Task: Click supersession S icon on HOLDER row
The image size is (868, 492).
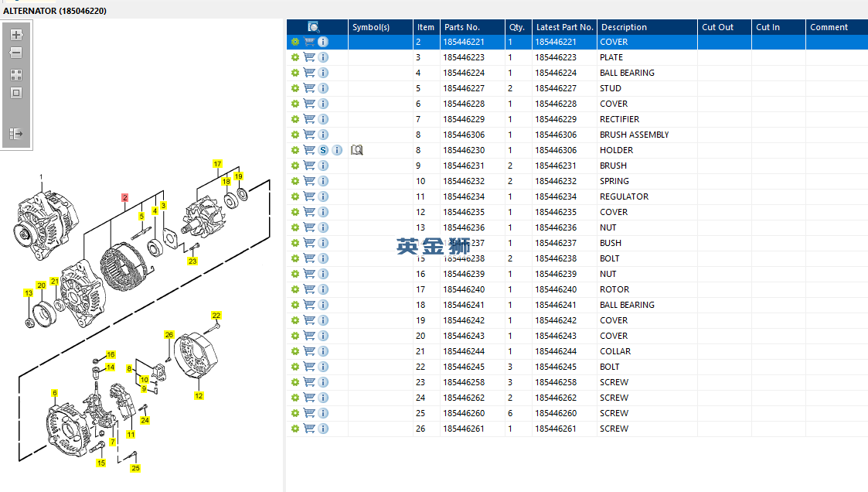Action: [x=323, y=150]
